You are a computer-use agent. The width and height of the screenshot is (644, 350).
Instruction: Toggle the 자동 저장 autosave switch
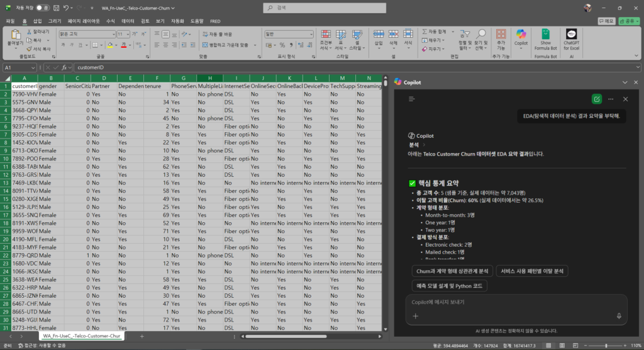click(43, 8)
